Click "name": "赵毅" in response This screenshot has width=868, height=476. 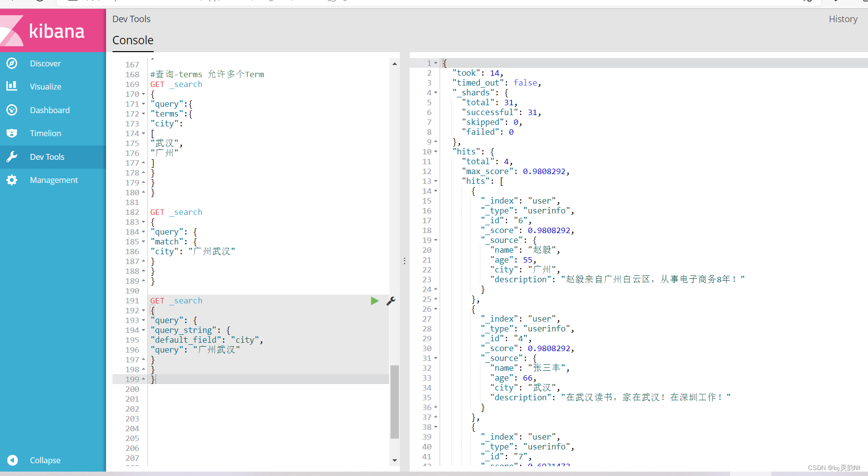tap(525, 250)
